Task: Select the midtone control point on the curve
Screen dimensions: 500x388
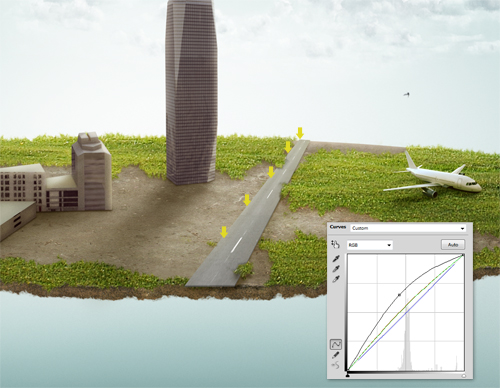Action: coord(399,295)
